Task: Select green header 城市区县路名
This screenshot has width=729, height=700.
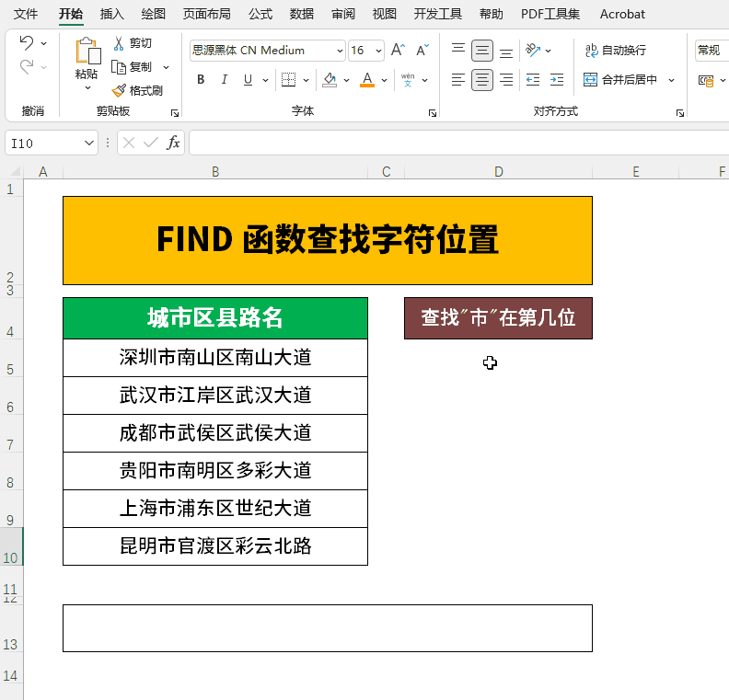Action: point(215,318)
